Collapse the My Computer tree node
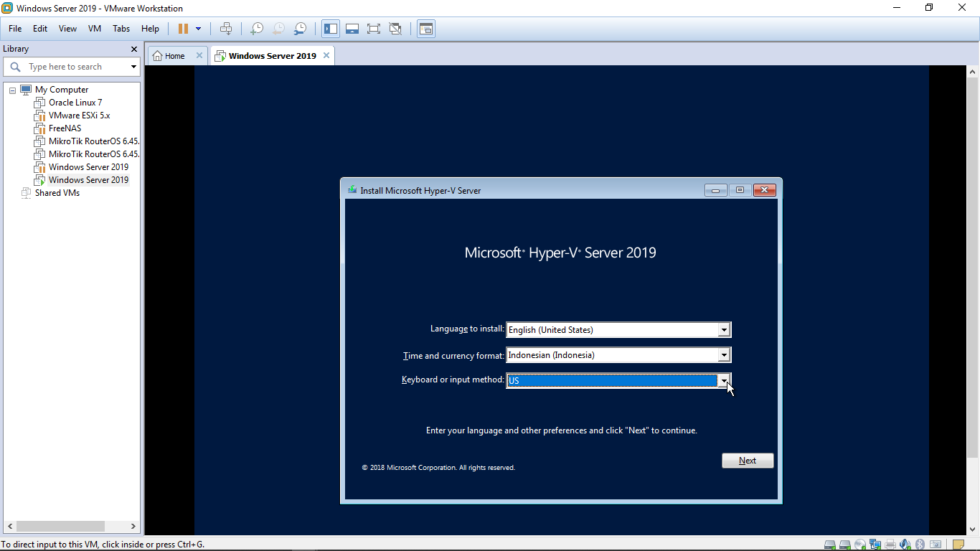The height and width of the screenshot is (551, 980). click(x=12, y=90)
